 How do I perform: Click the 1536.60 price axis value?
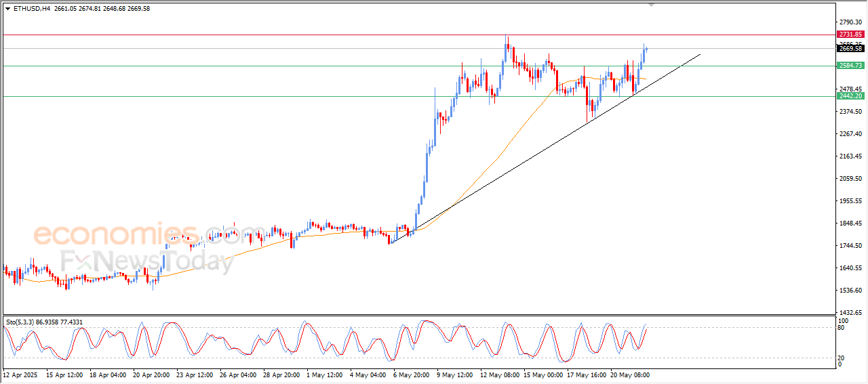(x=850, y=291)
